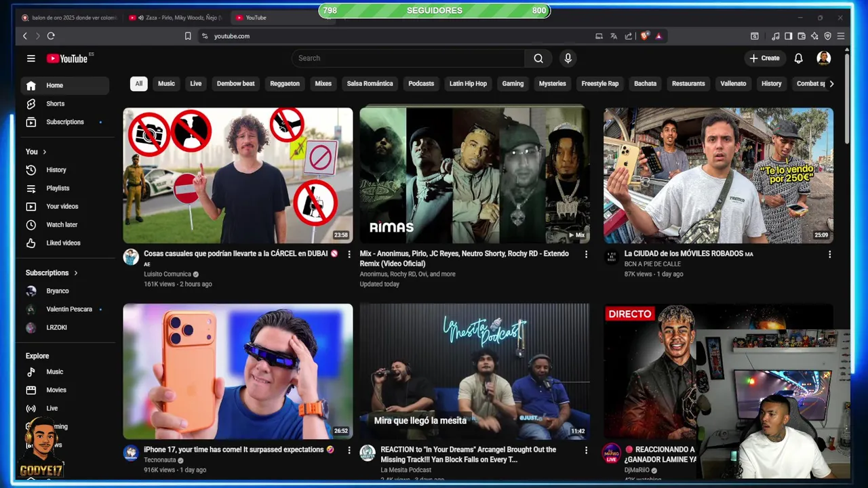Open the Brave playlist music note icon
This screenshot has height=488, width=868.
tap(776, 36)
